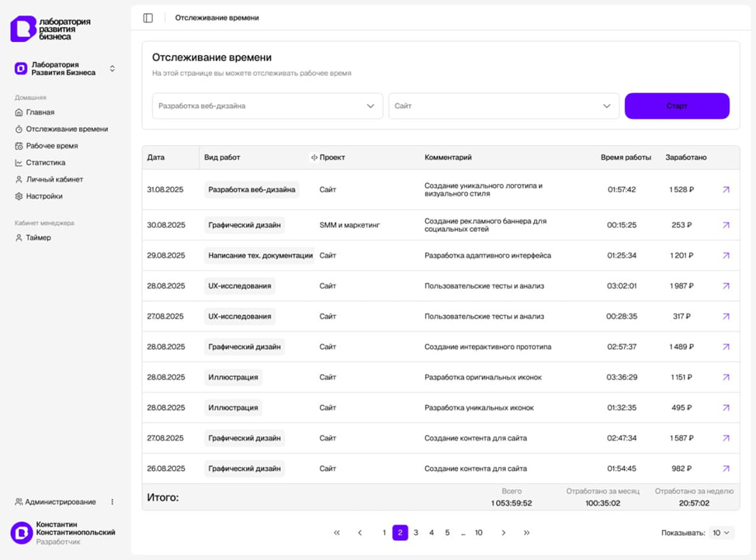756x560 pixels.
Task: Open the arrow link for the 31.08.2025 row
Action: click(726, 189)
